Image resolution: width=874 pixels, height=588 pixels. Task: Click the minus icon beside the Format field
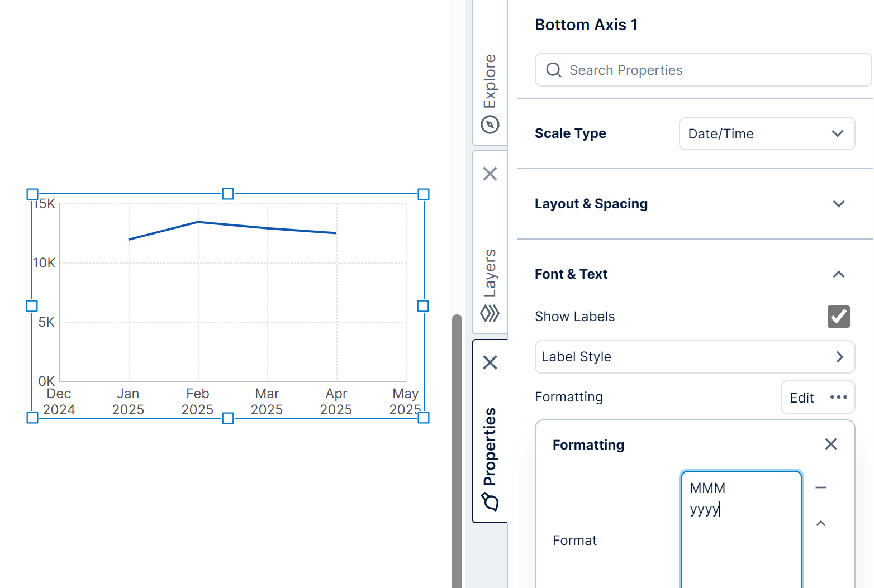pos(820,487)
